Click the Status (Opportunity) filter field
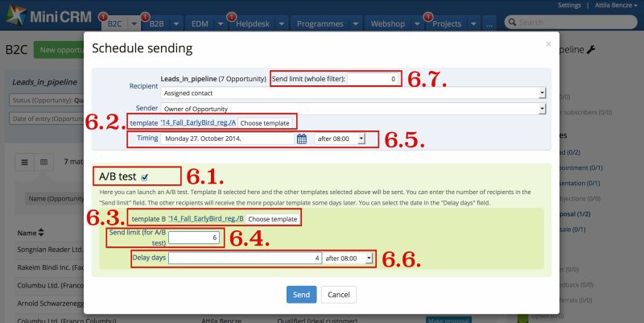The image size is (644, 323). 47,100
